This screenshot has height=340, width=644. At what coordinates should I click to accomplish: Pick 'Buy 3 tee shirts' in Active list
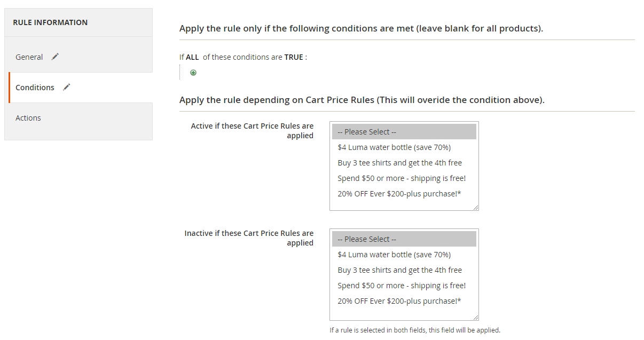(x=399, y=163)
